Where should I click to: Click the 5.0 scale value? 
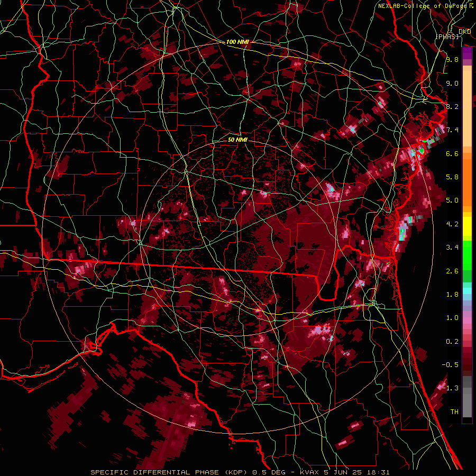coord(452,200)
